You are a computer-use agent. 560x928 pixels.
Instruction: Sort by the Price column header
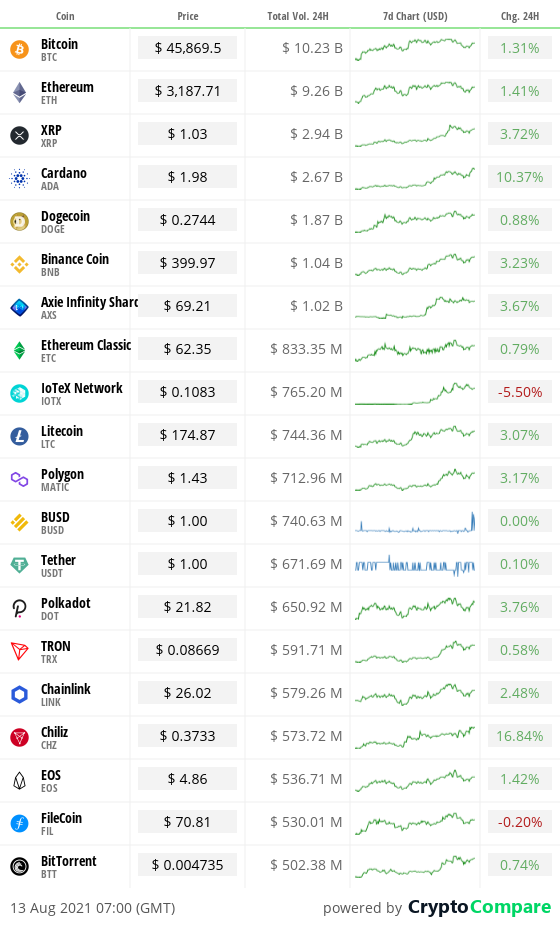coord(188,16)
